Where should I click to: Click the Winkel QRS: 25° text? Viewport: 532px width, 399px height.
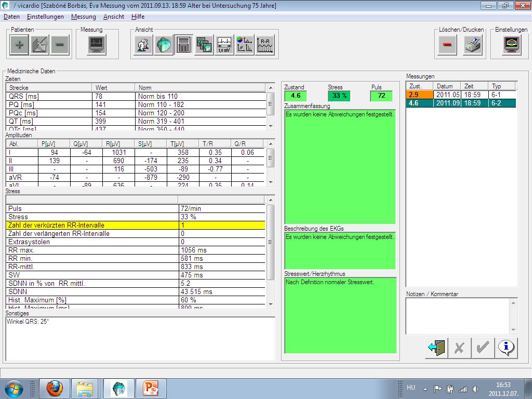28,321
